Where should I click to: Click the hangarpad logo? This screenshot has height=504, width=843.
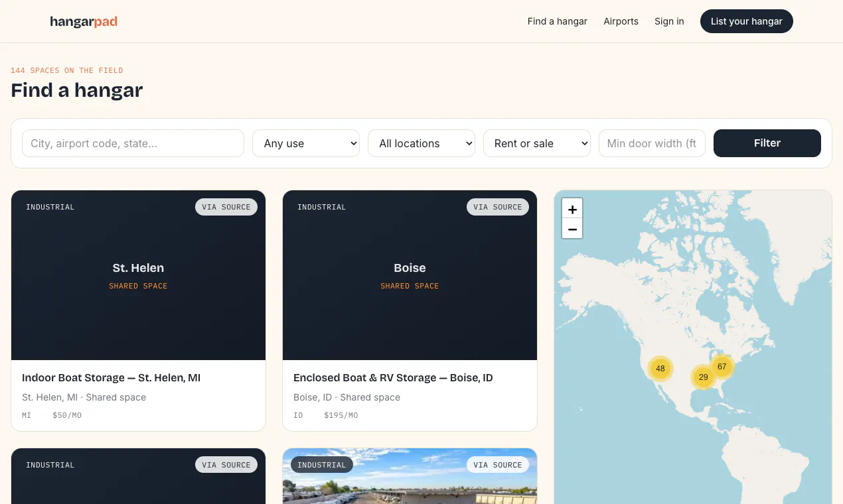pyautogui.click(x=84, y=21)
